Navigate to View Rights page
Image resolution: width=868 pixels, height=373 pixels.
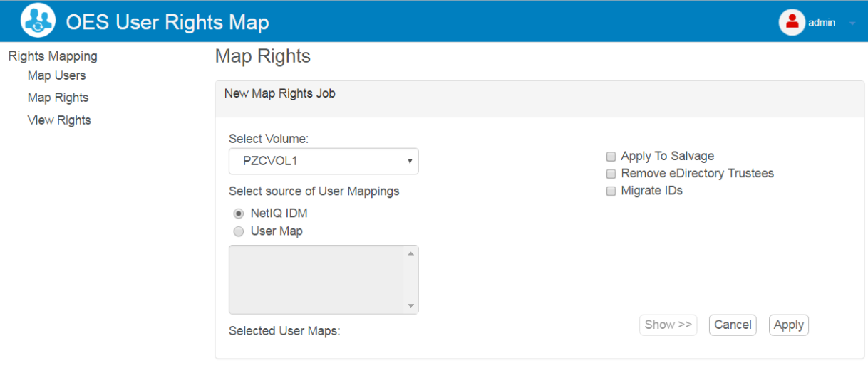[x=59, y=120]
